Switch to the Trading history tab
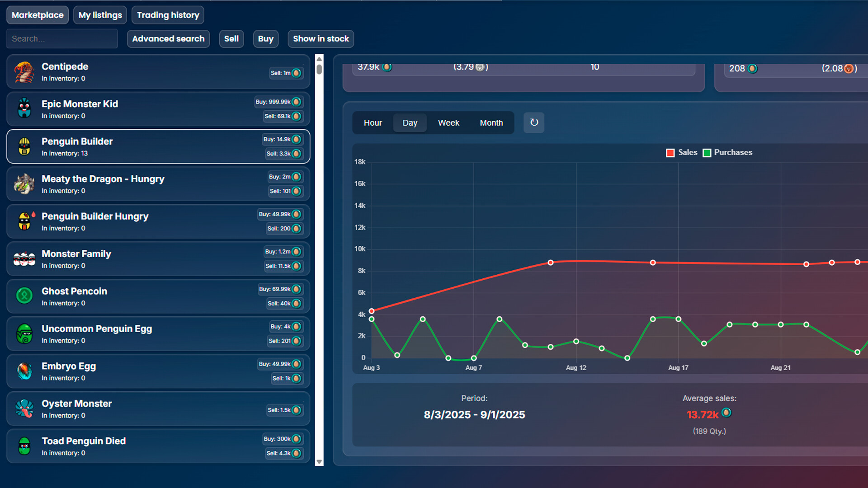Screen dimensions: 868x488 point(168,15)
